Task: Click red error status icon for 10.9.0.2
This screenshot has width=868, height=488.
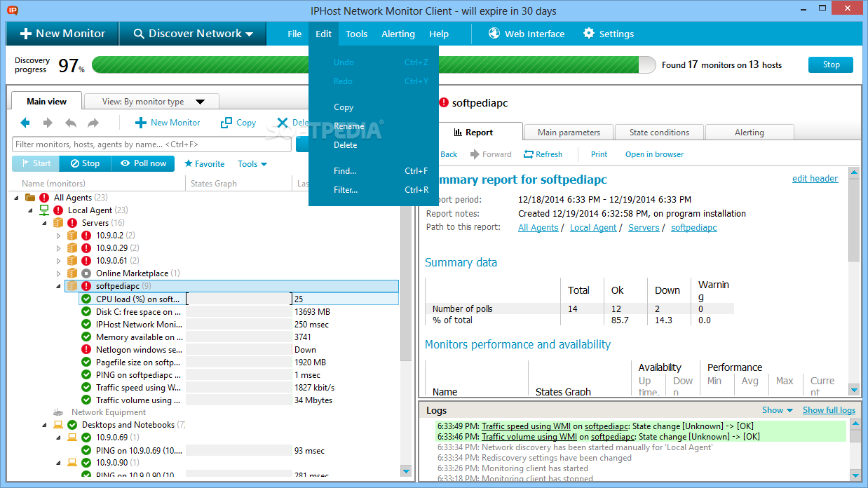Action: pyautogui.click(x=86, y=236)
